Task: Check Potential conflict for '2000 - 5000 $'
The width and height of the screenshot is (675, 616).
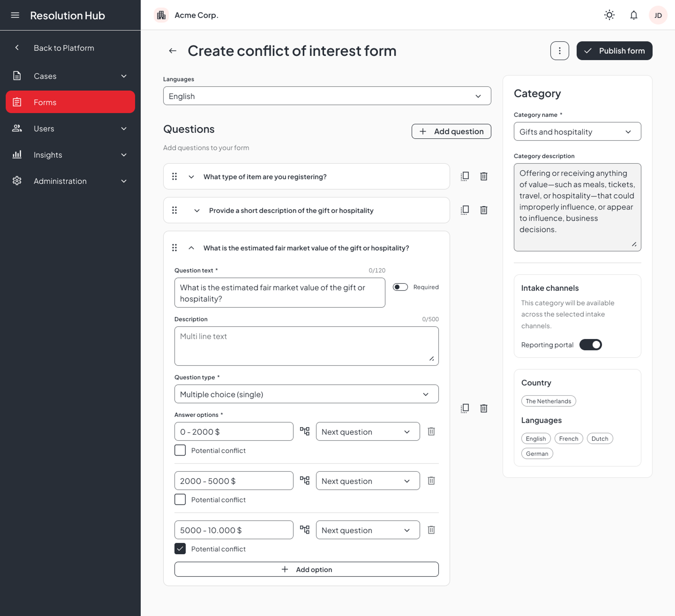Action: click(180, 499)
